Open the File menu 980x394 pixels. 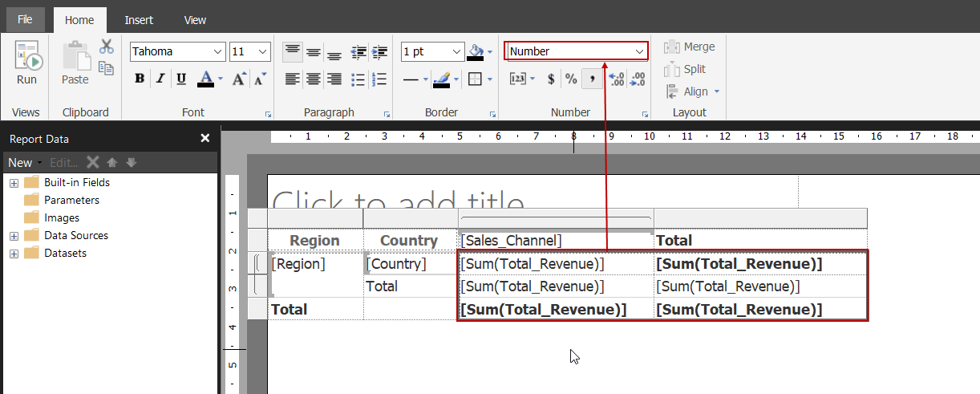(x=26, y=20)
